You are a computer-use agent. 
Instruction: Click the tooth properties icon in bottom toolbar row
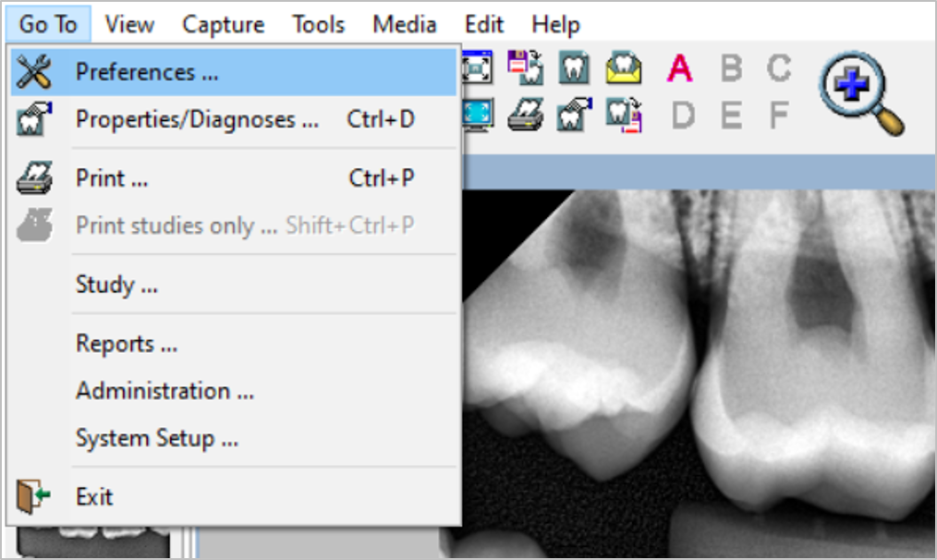coord(574,116)
